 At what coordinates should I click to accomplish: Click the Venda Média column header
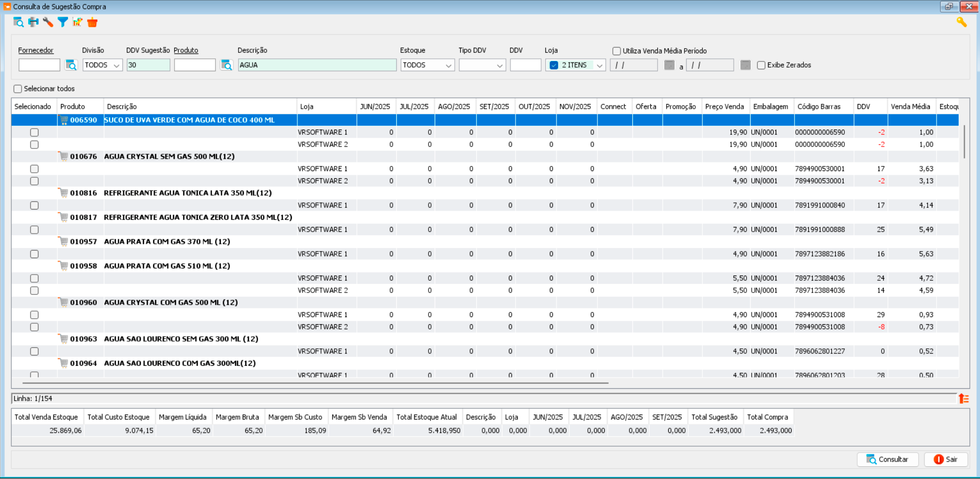pyautogui.click(x=910, y=107)
